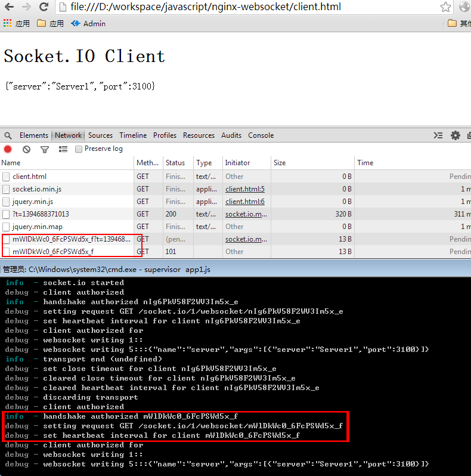Switch to the Audits tab
471x476 pixels.
click(231, 135)
